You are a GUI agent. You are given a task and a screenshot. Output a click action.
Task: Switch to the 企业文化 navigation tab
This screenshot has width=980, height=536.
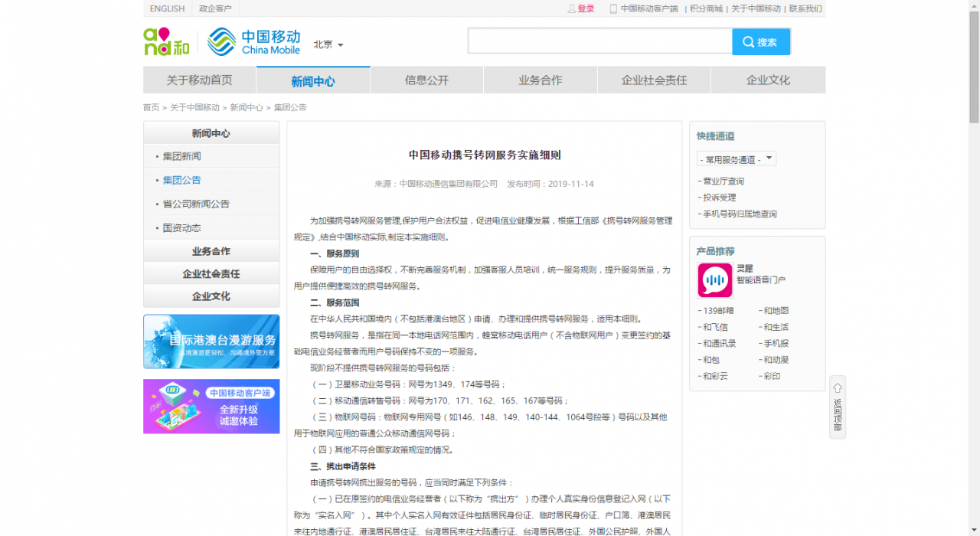(x=768, y=79)
